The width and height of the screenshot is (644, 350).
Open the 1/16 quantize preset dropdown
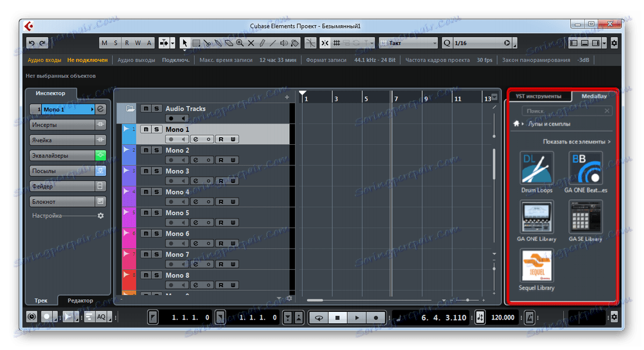click(482, 43)
